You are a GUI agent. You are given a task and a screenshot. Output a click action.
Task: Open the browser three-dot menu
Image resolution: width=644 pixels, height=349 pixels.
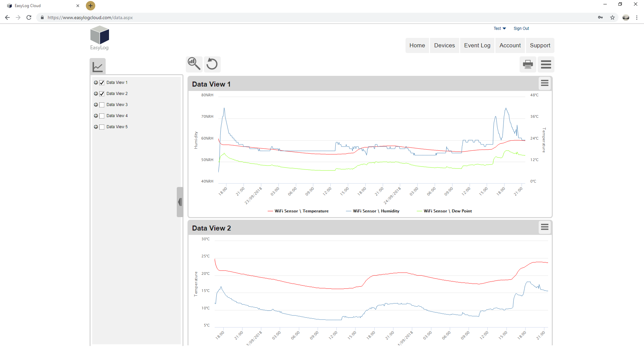pyautogui.click(x=637, y=17)
